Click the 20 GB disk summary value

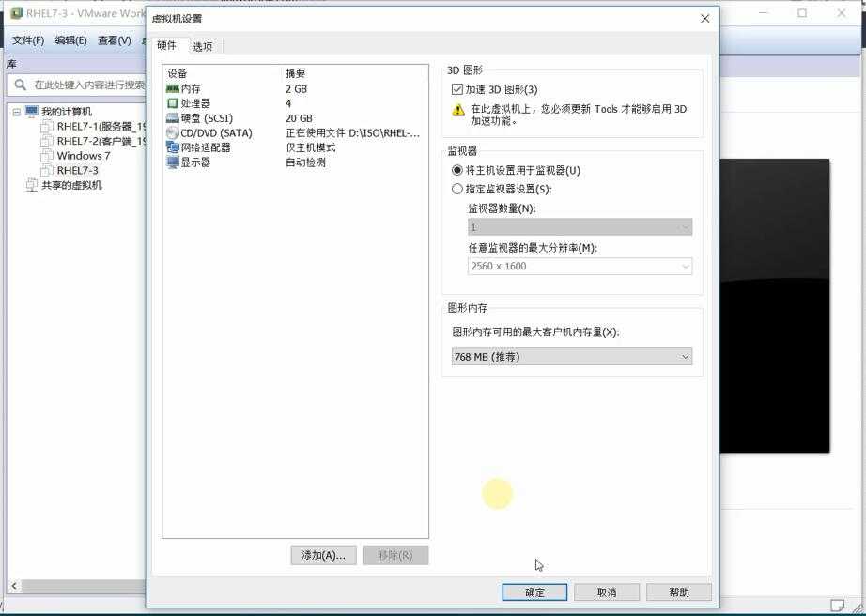[299, 118]
